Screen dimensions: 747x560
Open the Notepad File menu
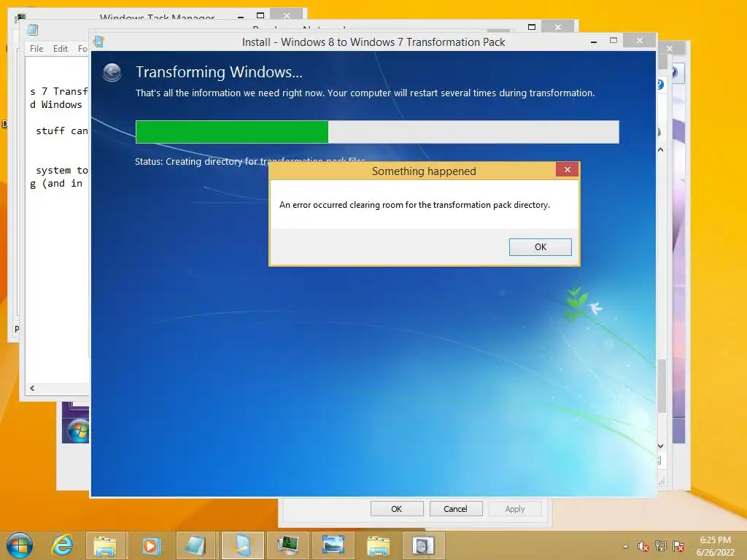36,49
